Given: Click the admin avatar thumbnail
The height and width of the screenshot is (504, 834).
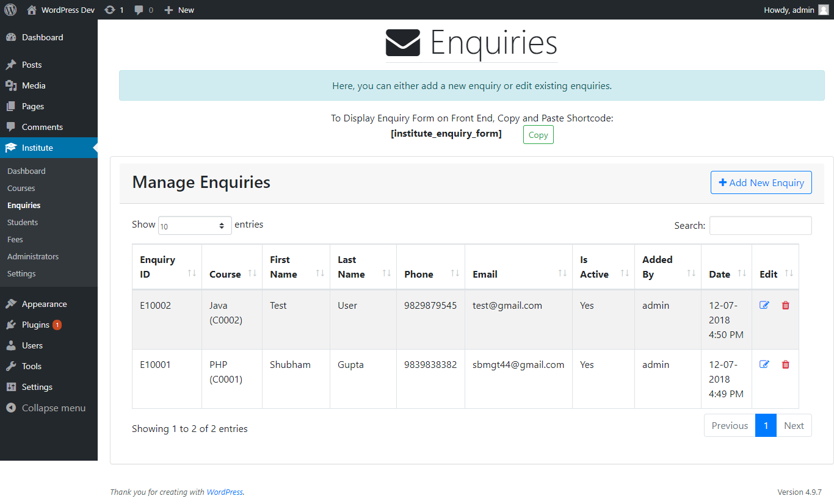Looking at the screenshot, I should click(x=824, y=10).
